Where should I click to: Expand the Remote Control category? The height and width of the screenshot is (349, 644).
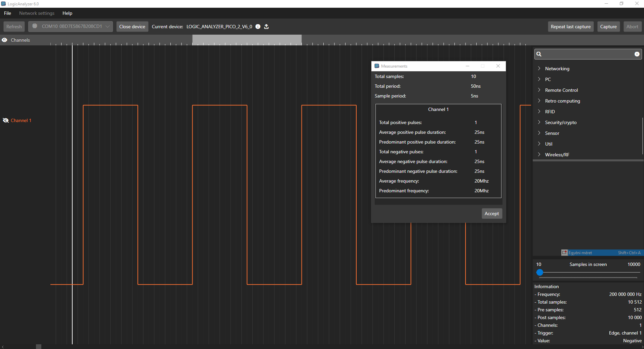[539, 90]
